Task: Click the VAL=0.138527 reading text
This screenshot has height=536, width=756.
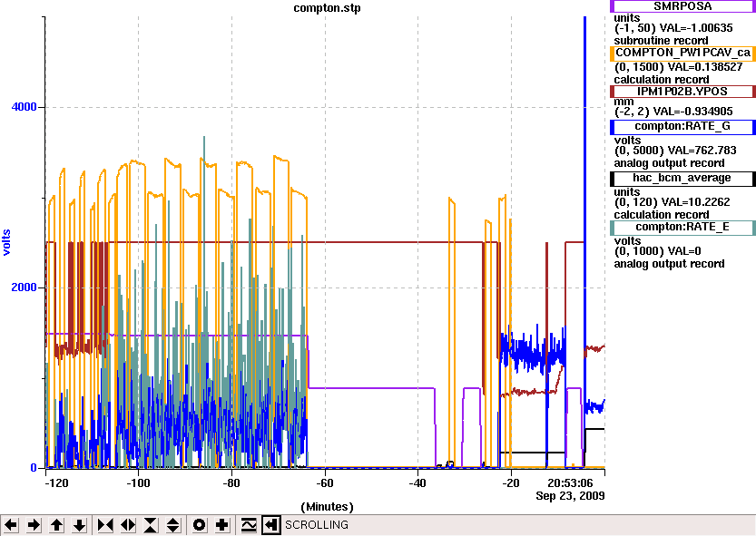Action: point(705,67)
